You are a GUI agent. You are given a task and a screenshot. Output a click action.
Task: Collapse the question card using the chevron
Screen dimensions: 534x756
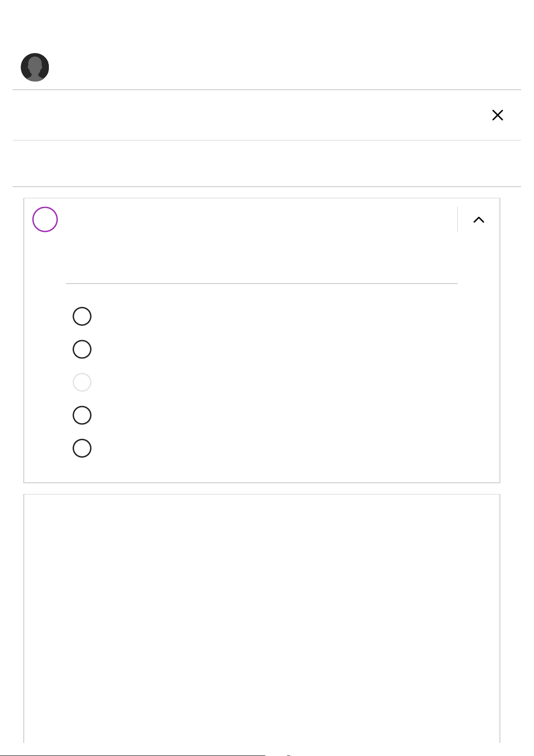coord(479,219)
